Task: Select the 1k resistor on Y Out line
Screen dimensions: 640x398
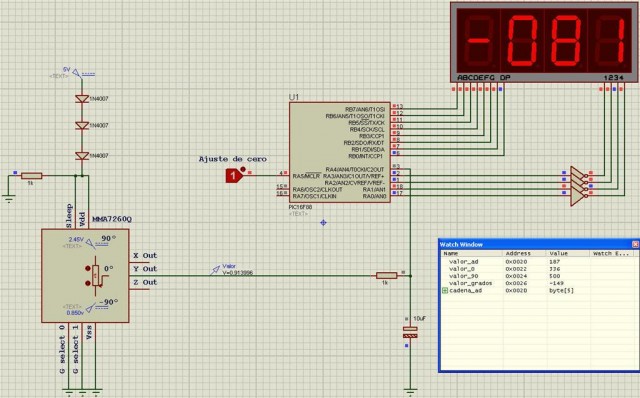Action: coord(386,276)
